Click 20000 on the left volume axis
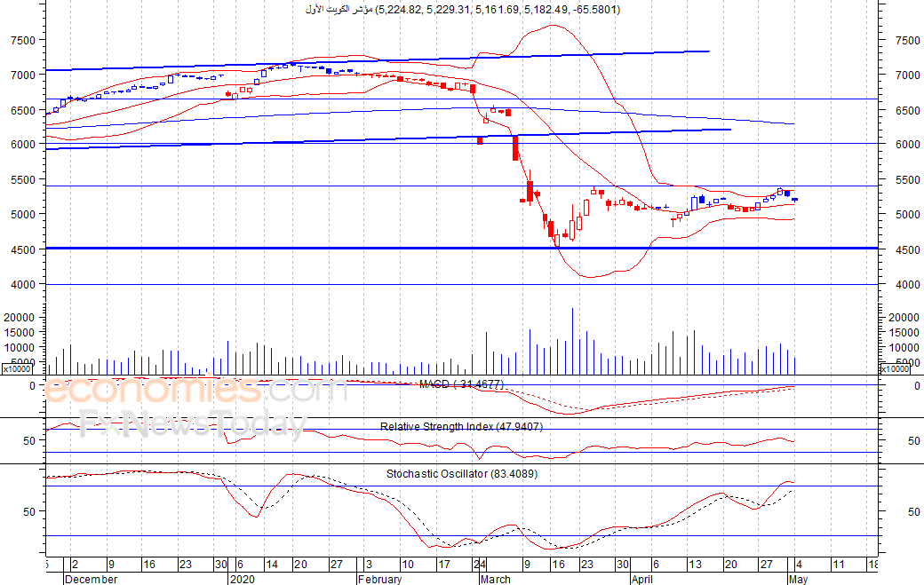The width and height of the screenshot is (924, 585). coord(20,318)
